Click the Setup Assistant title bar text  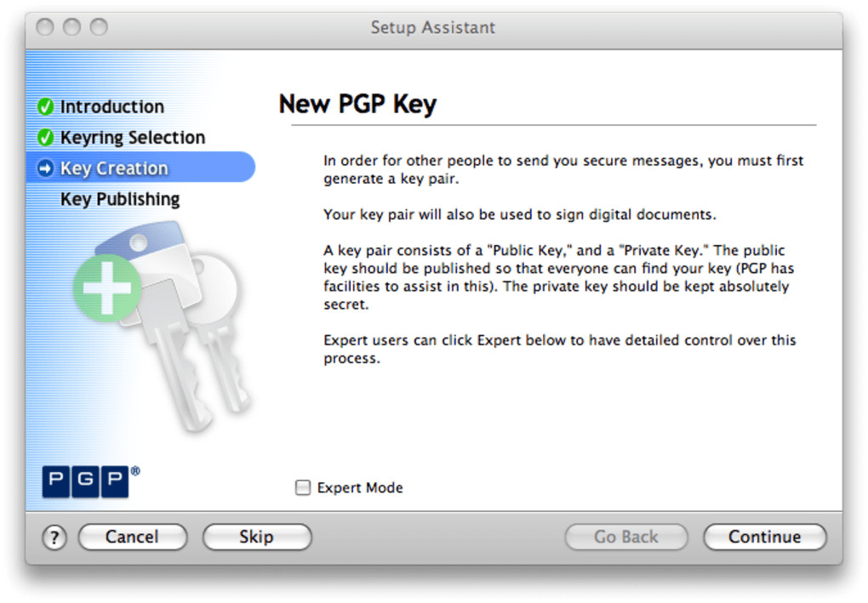coord(433,27)
